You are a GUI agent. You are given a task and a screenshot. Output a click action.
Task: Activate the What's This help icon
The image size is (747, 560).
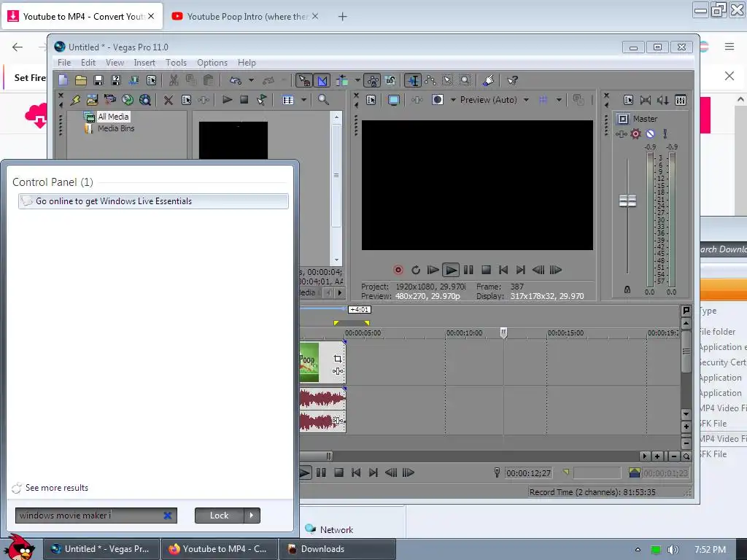512,80
